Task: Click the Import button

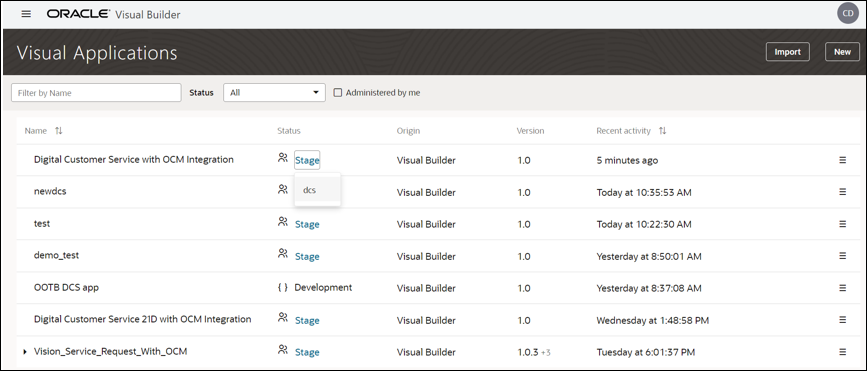Action: pos(787,52)
